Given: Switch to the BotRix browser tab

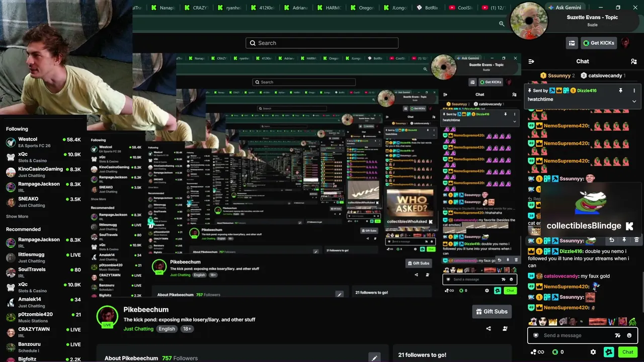Looking at the screenshot, I should pos(427,8).
